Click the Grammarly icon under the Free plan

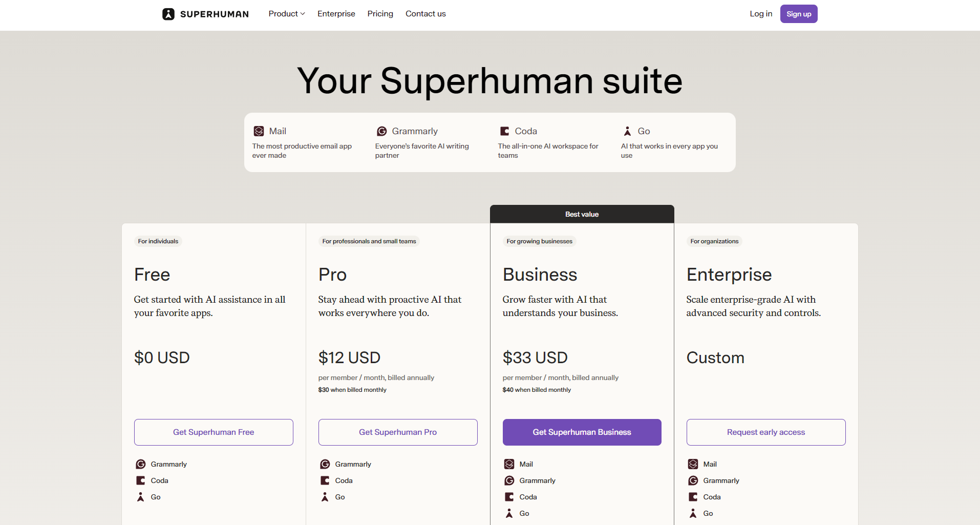click(x=141, y=464)
